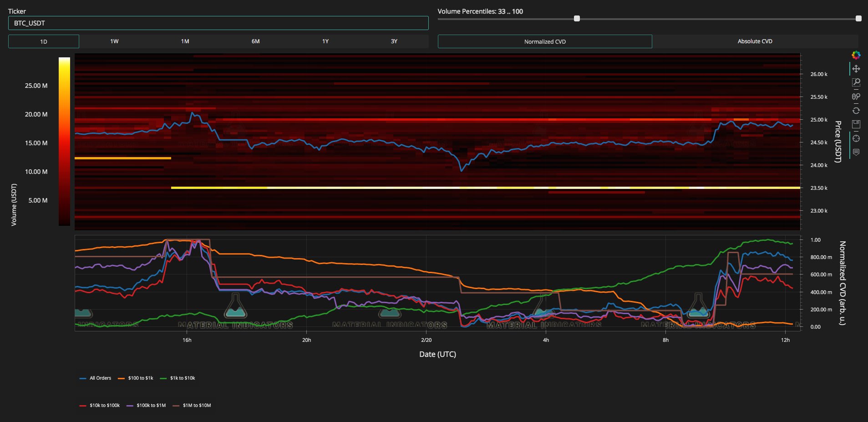
Task: Toggle $1M to $10M legend line
Action: (x=192, y=406)
